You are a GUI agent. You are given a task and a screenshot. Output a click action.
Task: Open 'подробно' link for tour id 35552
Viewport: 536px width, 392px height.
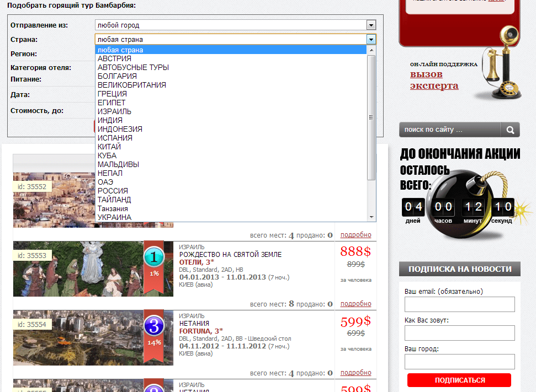tap(356, 235)
